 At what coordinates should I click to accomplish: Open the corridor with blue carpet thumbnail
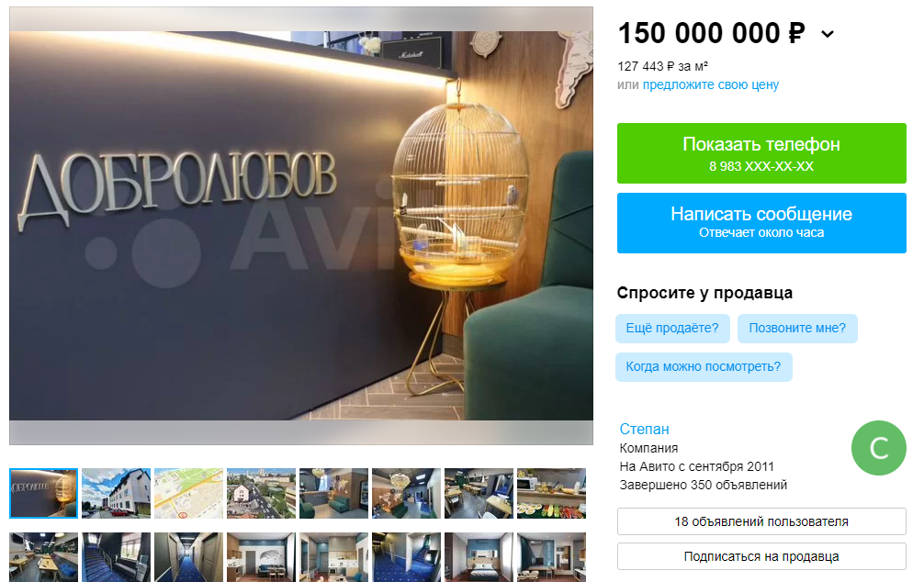(188, 557)
